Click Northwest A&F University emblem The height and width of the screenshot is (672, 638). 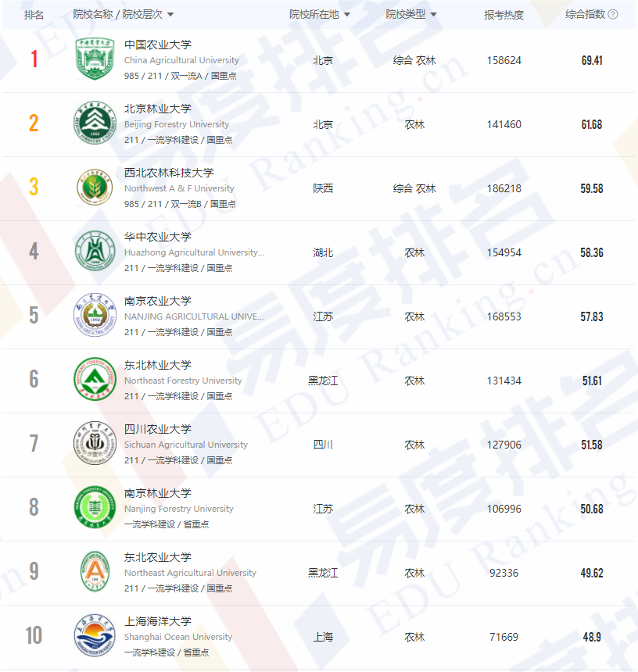[94, 188]
